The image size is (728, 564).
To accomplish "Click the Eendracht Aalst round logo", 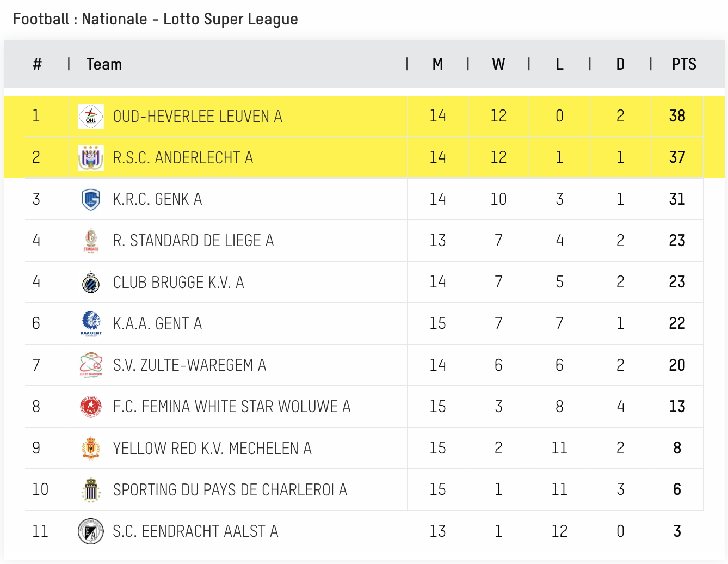I will tap(91, 531).
